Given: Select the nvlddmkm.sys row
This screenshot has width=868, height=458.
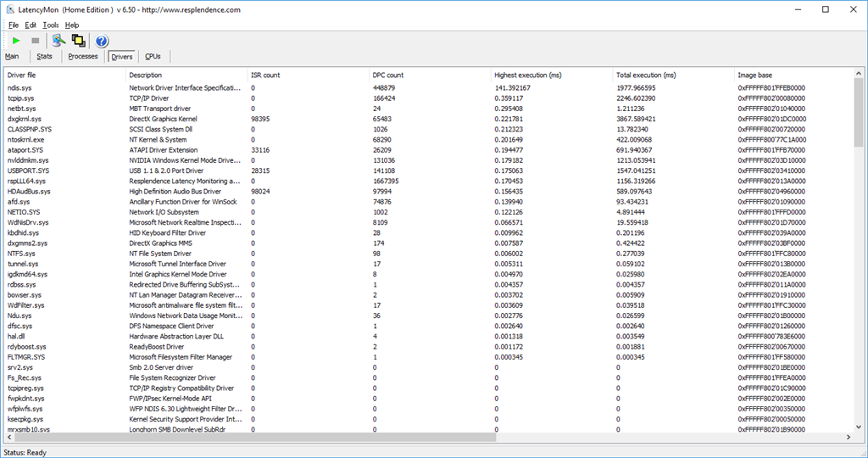Looking at the screenshot, I should click(429, 160).
